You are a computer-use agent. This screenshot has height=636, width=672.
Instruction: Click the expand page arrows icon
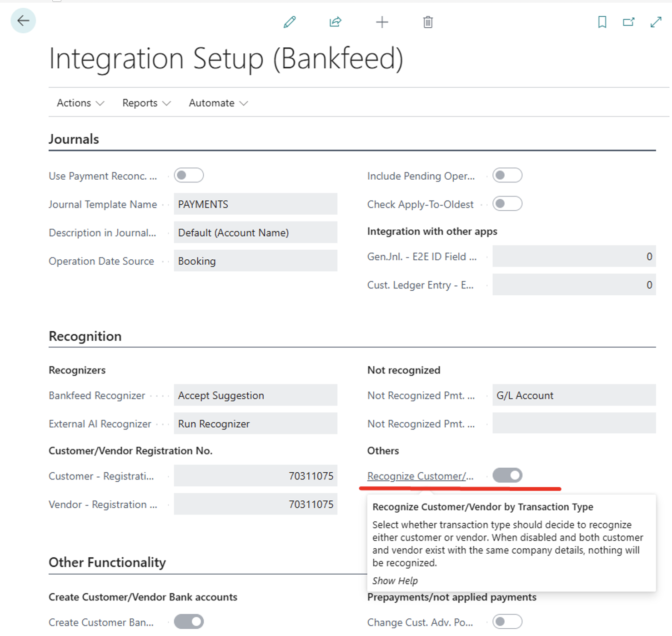(656, 22)
